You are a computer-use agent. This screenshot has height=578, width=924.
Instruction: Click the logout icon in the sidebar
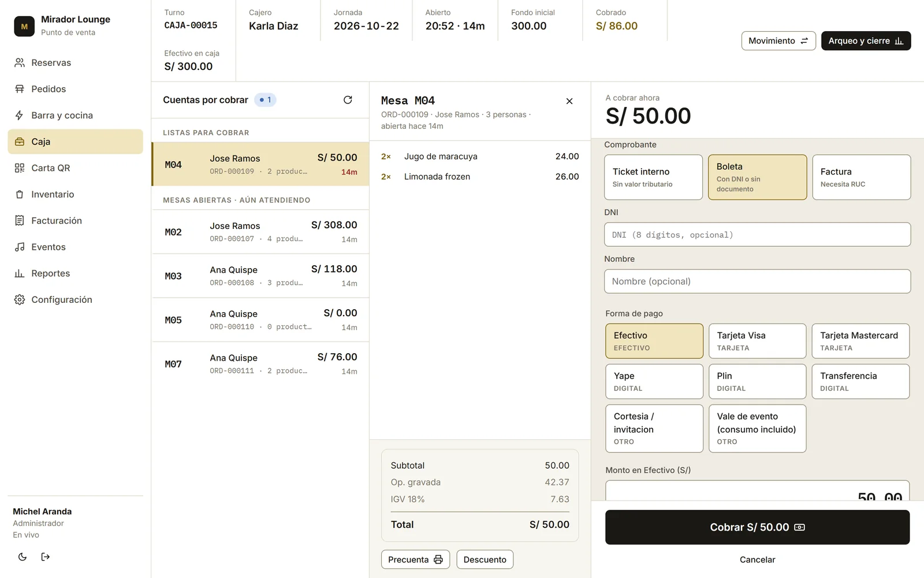pos(46,557)
